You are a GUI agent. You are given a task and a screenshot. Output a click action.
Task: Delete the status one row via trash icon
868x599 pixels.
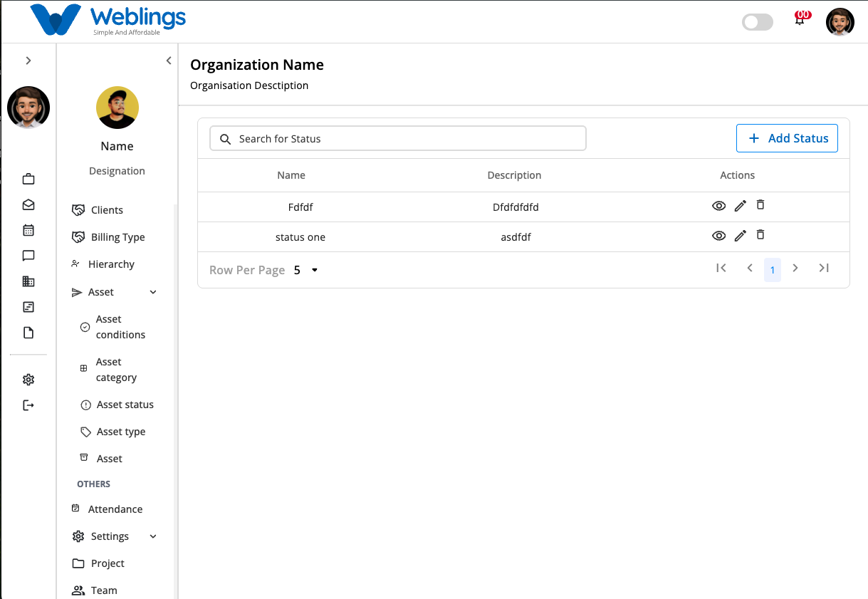(x=760, y=235)
